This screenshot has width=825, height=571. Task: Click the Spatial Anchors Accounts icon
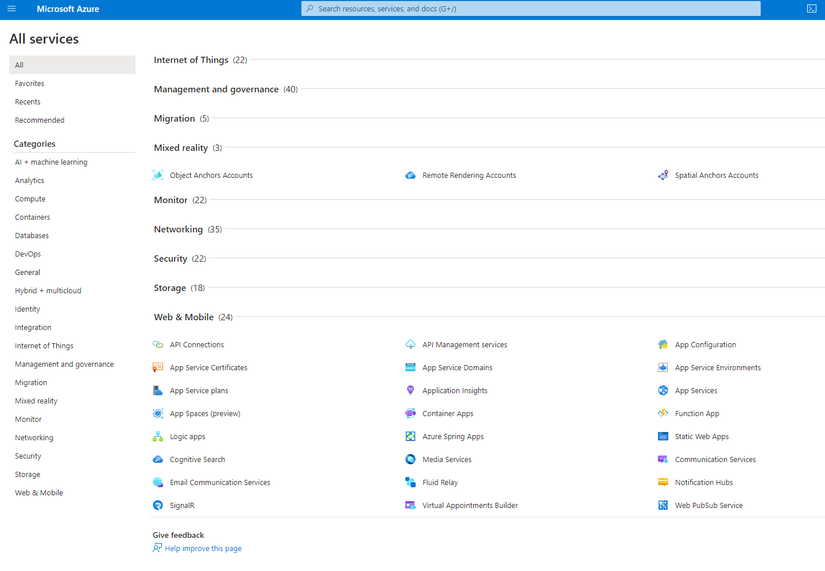coord(663,175)
